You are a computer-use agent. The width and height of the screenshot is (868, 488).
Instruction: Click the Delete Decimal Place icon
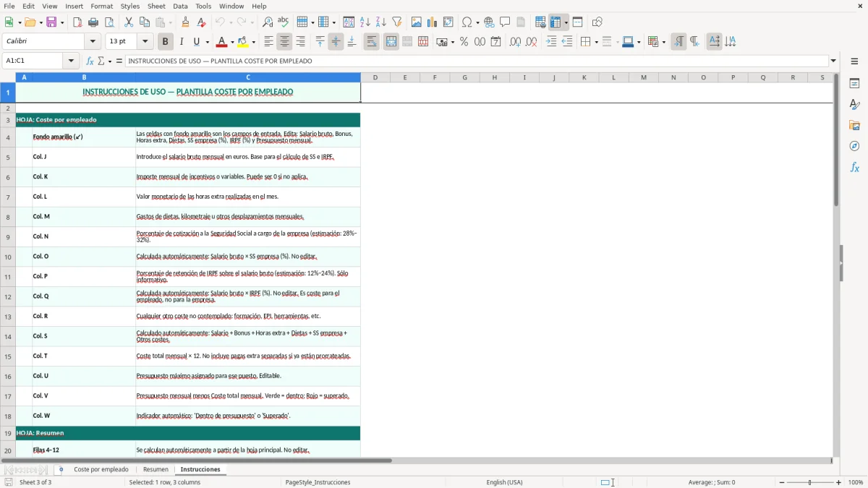(532, 42)
